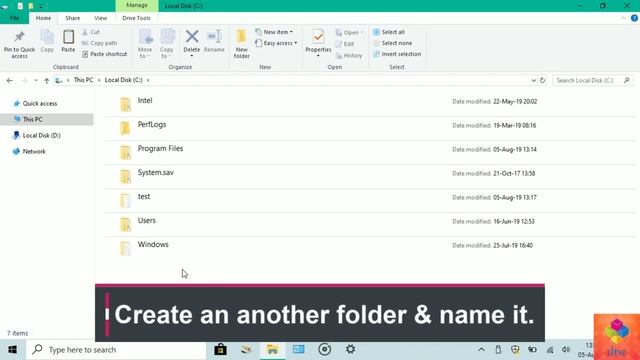Refresh the folder view

click(542, 80)
